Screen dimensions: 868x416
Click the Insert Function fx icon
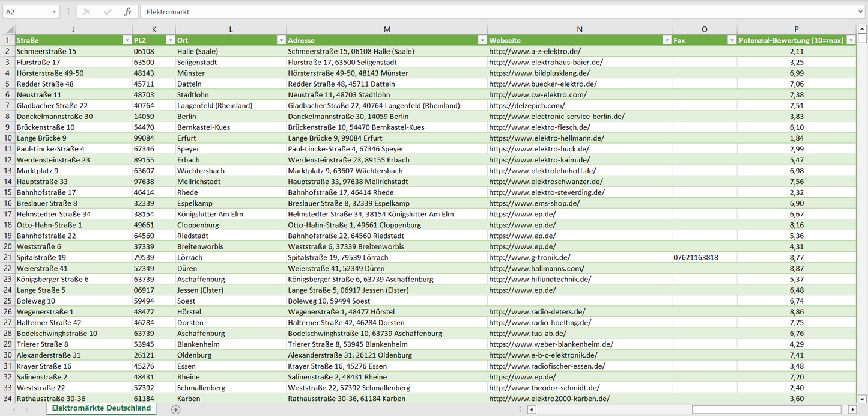click(127, 12)
